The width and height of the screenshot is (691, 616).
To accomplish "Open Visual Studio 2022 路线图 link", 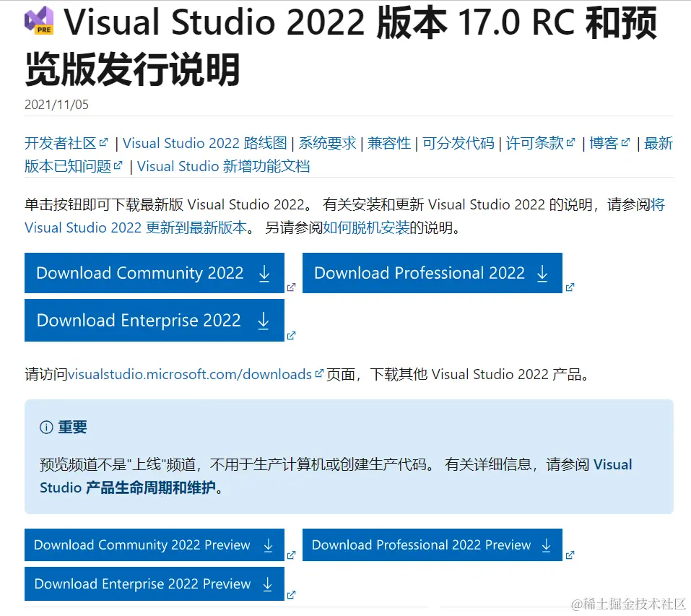I will coord(205,143).
